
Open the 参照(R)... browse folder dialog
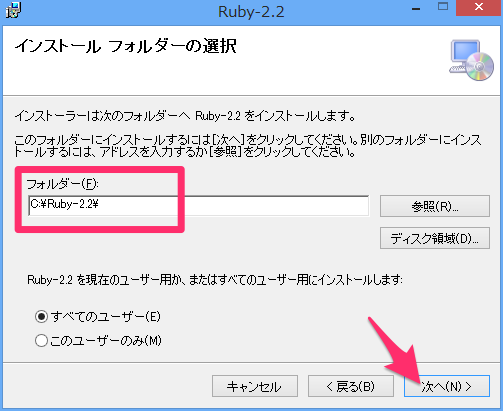click(435, 206)
